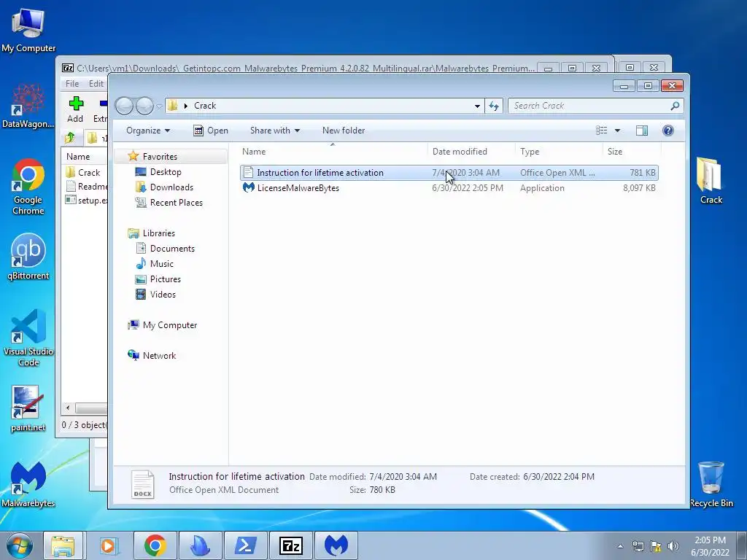Open the paint.net desktop shortcut
The image size is (747, 560).
point(28,408)
